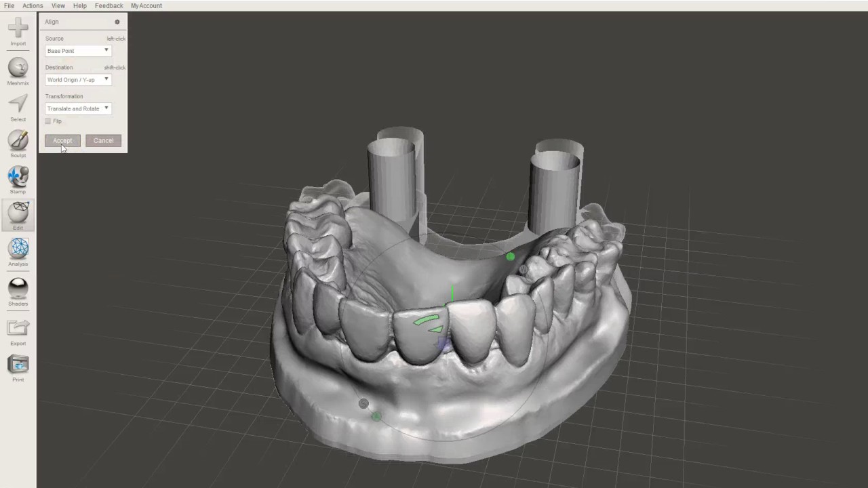The height and width of the screenshot is (488, 868).
Task: Accept the alignment
Action: tap(62, 140)
